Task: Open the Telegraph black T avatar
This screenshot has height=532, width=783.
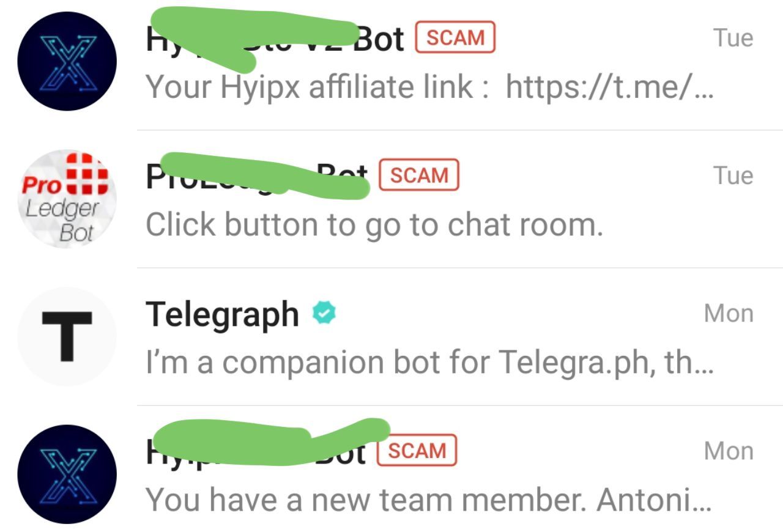Action: (67, 336)
